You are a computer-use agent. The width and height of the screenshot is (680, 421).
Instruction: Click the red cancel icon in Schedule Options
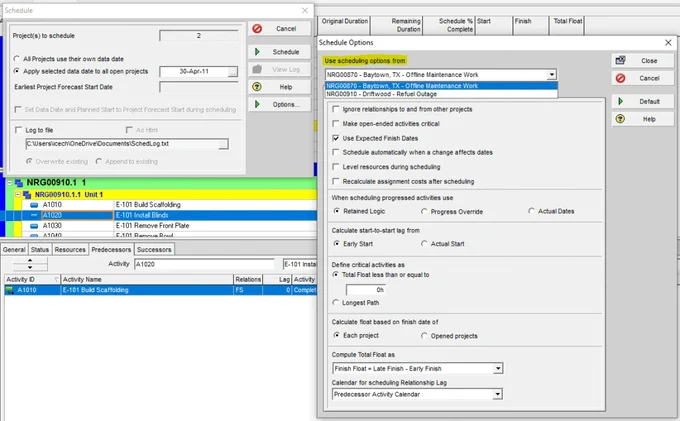tap(621, 78)
